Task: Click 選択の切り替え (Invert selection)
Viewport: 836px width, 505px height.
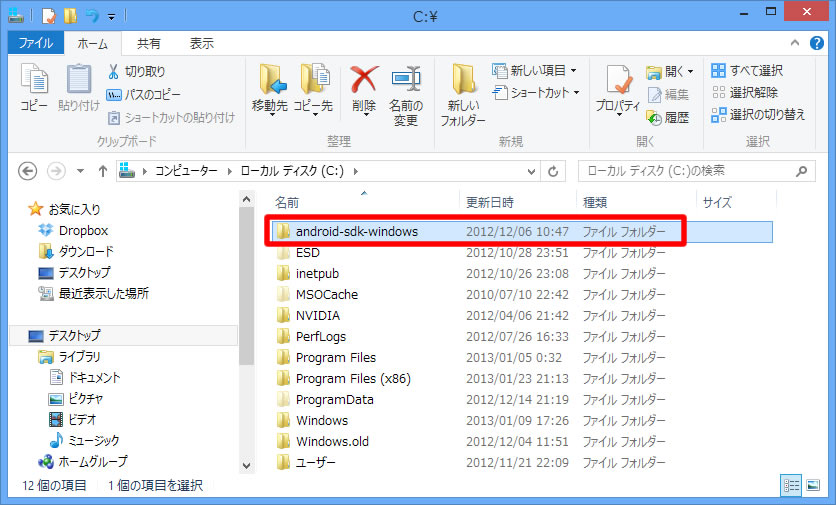Action: click(758, 115)
